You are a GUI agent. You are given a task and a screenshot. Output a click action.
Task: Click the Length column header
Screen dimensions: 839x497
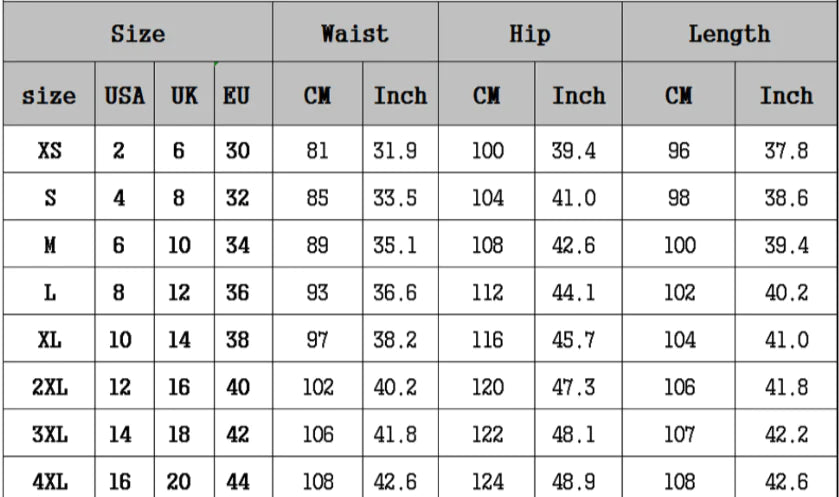pyautogui.click(x=729, y=34)
